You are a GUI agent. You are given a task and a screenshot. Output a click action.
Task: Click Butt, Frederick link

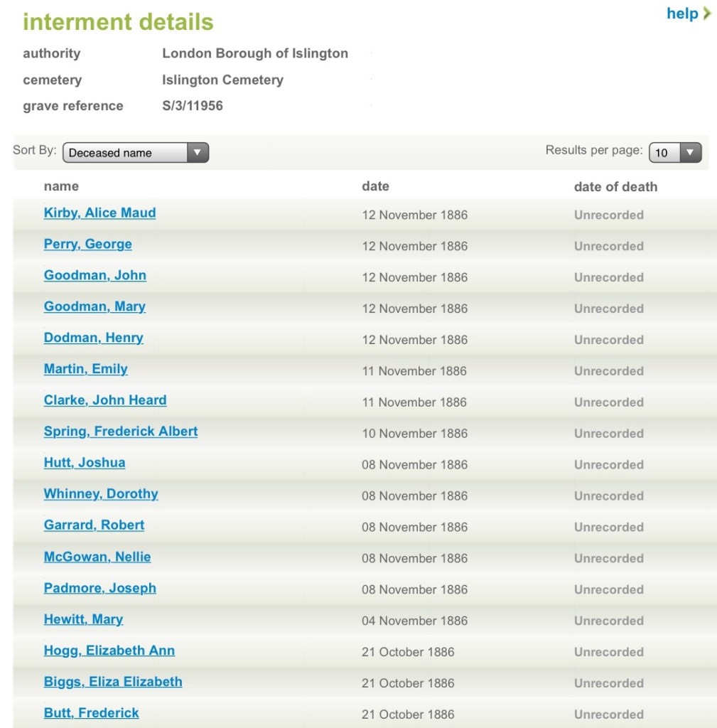tap(92, 713)
